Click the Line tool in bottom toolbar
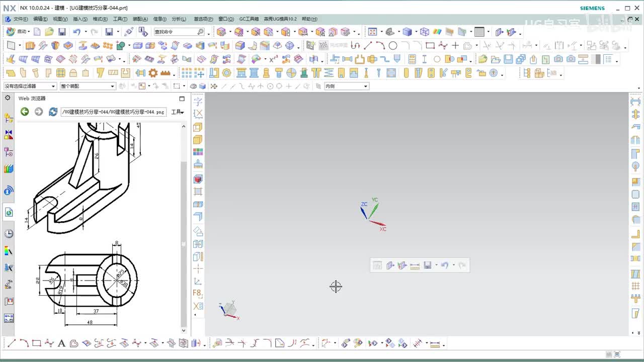The height and width of the screenshot is (362, 644). click(x=11, y=343)
